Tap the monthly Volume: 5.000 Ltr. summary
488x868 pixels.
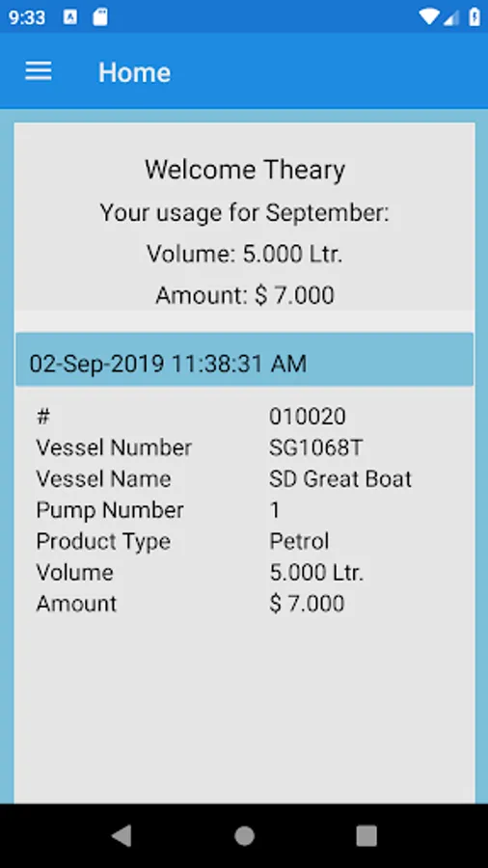coord(245,254)
